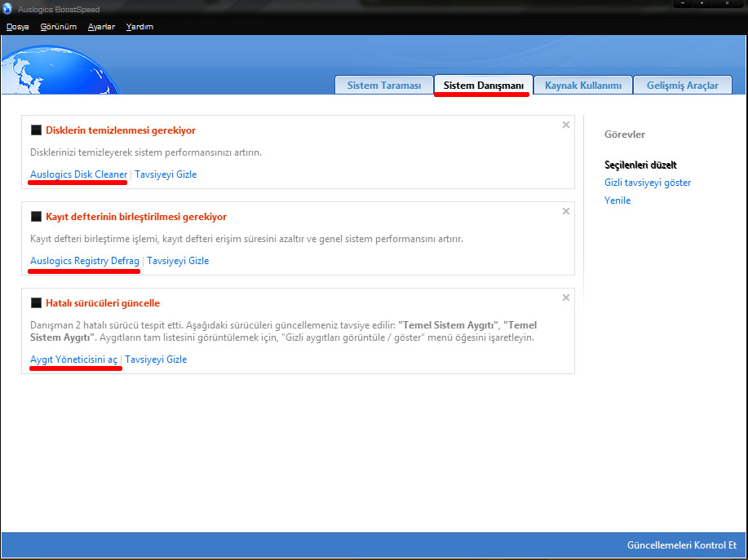
Task: Click the Yenile link
Action: click(617, 201)
